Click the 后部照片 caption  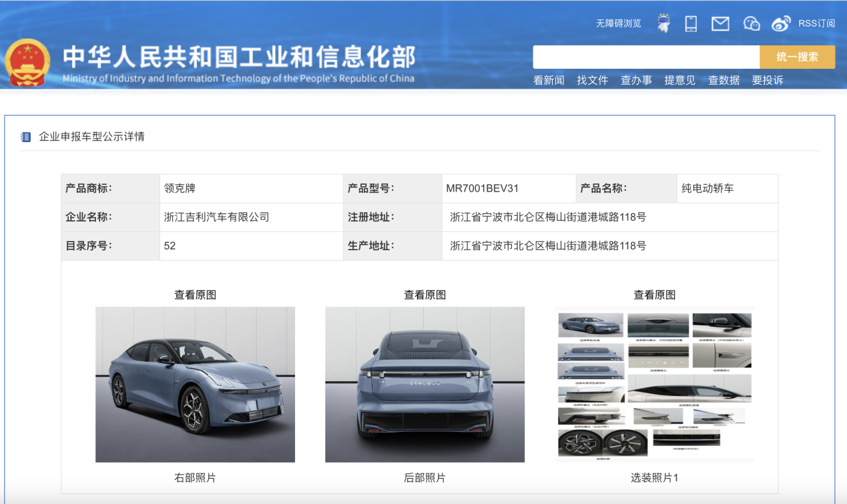(x=425, y=478)
